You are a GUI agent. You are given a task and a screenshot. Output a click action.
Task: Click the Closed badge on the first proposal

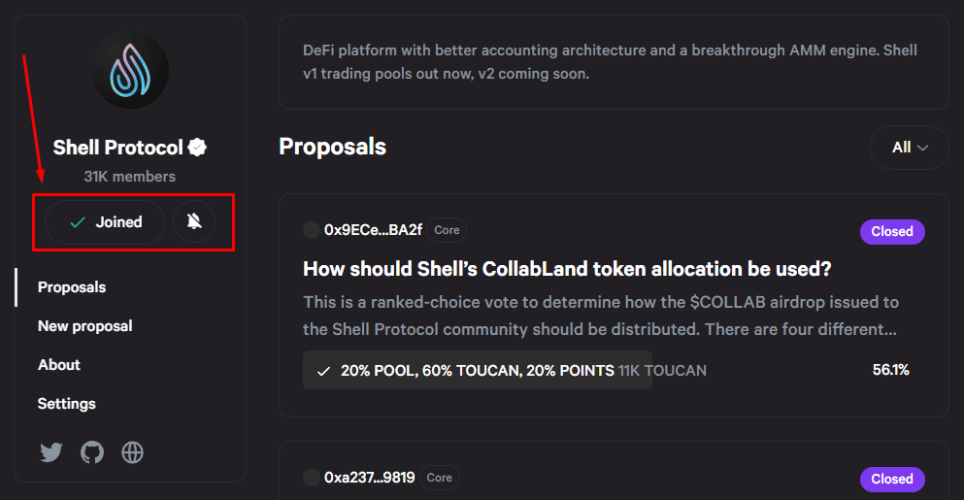click(x=892, y=232)
